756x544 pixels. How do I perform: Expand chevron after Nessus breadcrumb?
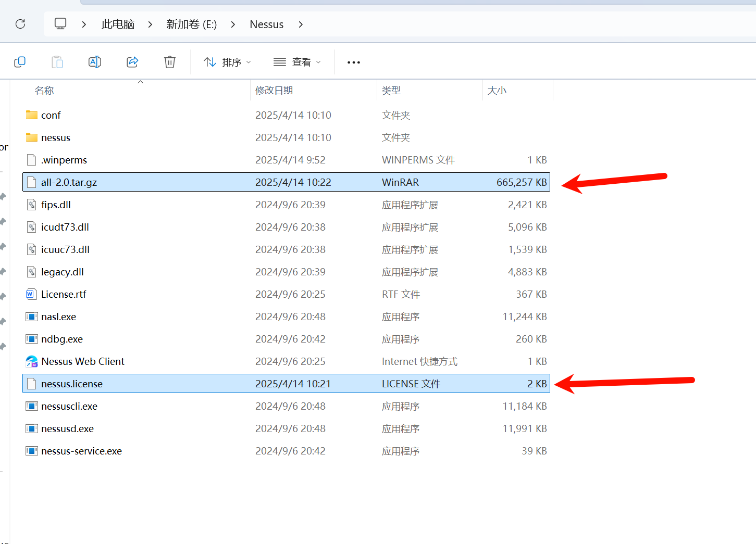point(301,24)
